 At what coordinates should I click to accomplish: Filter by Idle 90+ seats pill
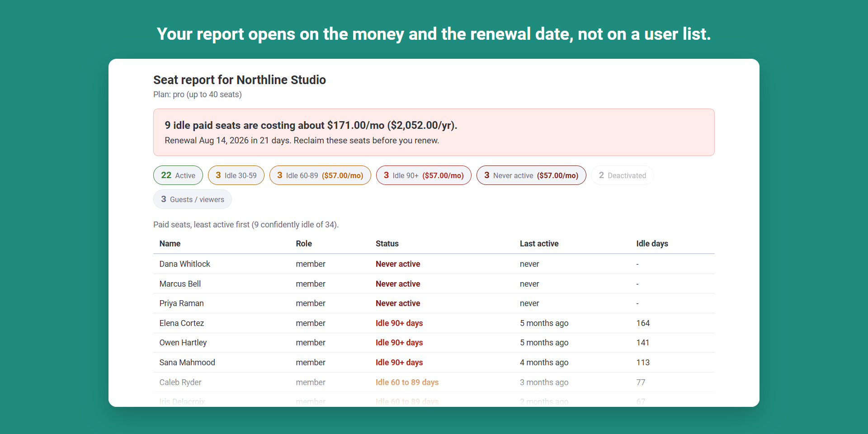click(424, 175)
